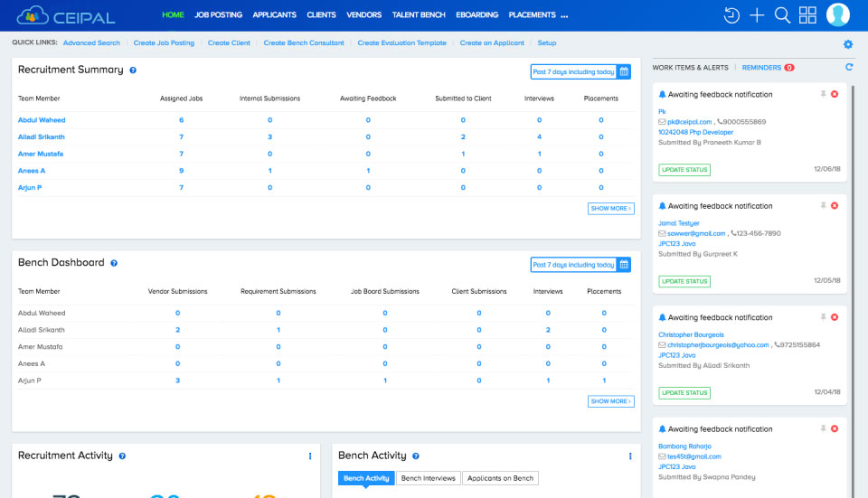Open dashboard settings gear icon
The height and width of the screenshot is (498, 868).
click(x=848, y=44)
